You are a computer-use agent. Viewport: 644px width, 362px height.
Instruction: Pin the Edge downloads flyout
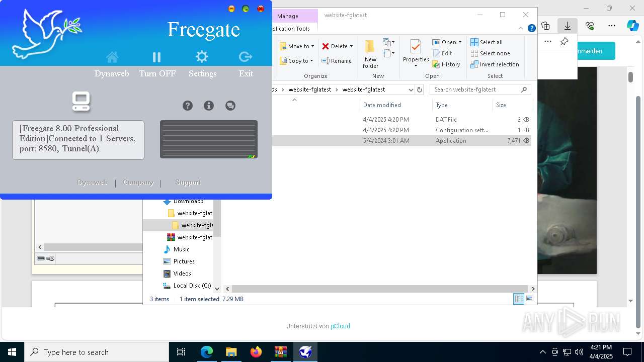564,42
